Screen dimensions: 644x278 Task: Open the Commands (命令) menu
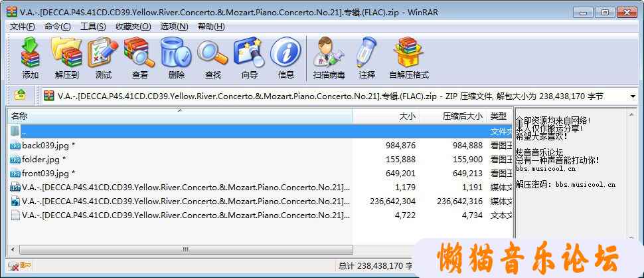click(x=58, y=27)
